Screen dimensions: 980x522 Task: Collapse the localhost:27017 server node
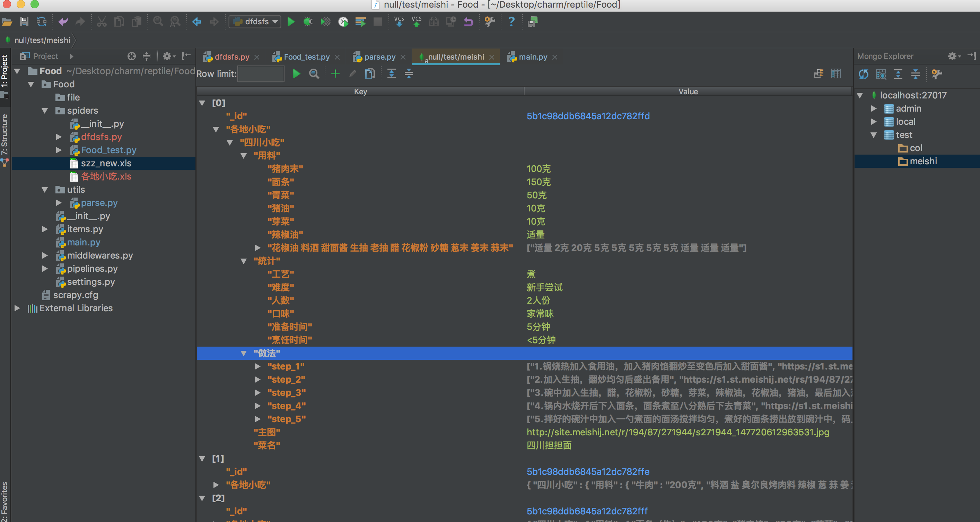coord(860,96)
